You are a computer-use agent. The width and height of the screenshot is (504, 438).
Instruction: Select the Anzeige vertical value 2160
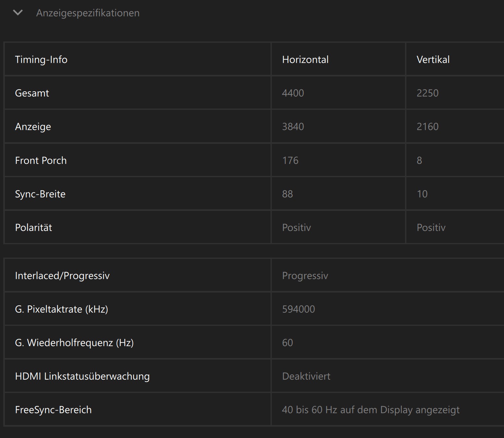(x=427, y=127)
